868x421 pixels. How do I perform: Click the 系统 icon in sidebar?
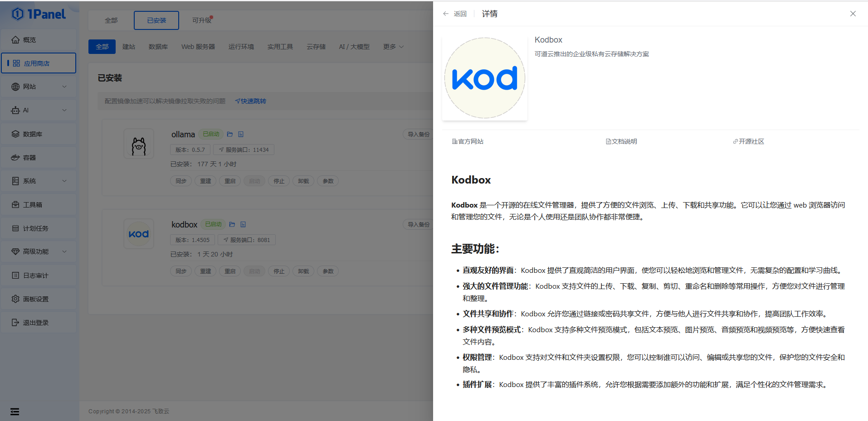point(15,181)
